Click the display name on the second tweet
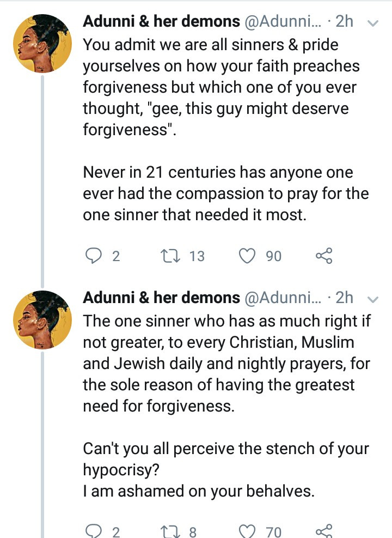392x538 pixels. coord(161,298)
